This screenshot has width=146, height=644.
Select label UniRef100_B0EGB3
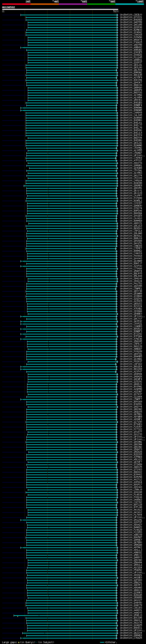coord(131,103)
